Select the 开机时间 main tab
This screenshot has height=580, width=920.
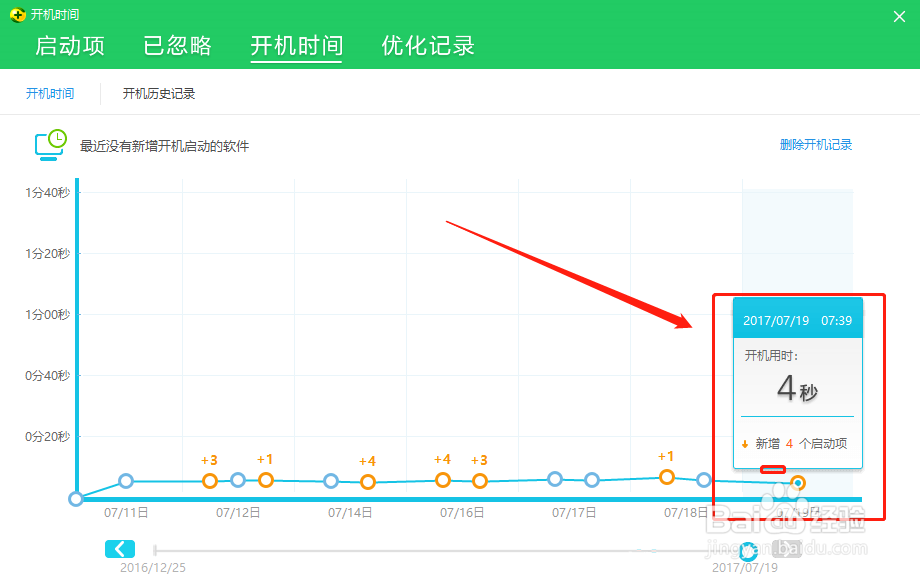(296, 46)
